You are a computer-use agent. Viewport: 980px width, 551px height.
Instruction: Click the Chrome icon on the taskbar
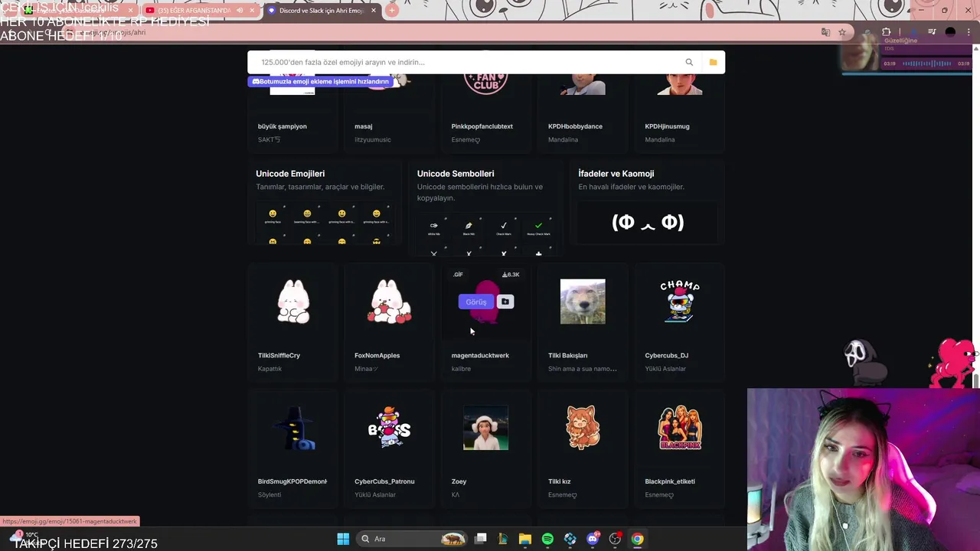click(x=637, y=539)
